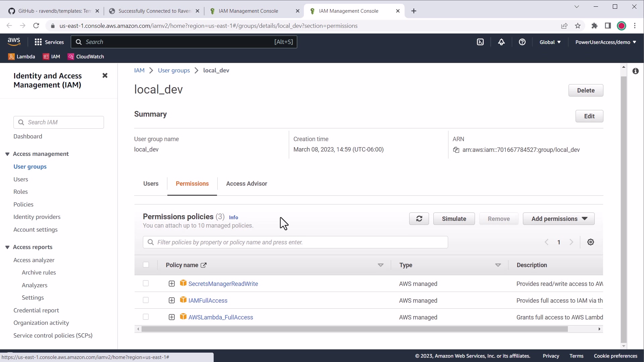Go to previous policies page
Image resolution: width=644 pixels, height=362 pixels.
click(x=546, y=242)
